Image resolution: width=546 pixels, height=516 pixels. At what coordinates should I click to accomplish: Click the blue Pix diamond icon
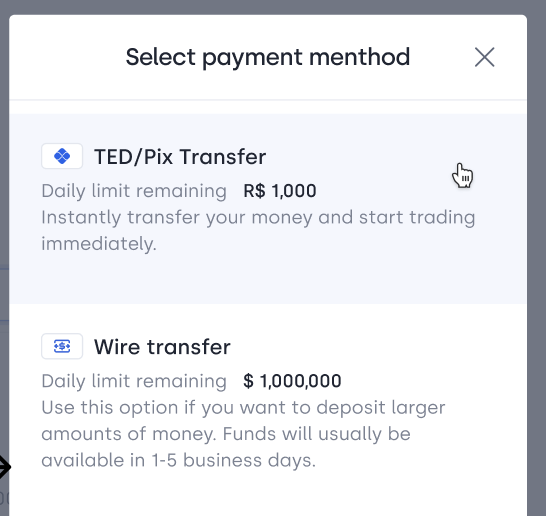tap(62, 156)
